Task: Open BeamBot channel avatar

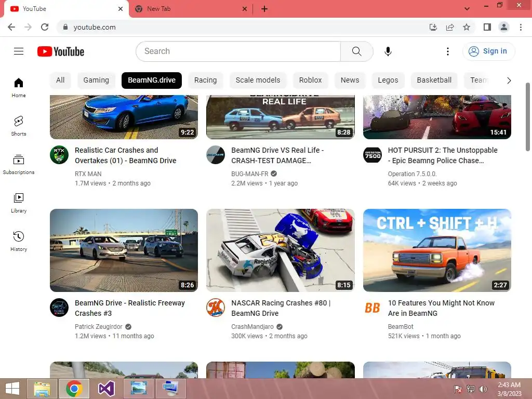Action: click(x=373, y=308)
